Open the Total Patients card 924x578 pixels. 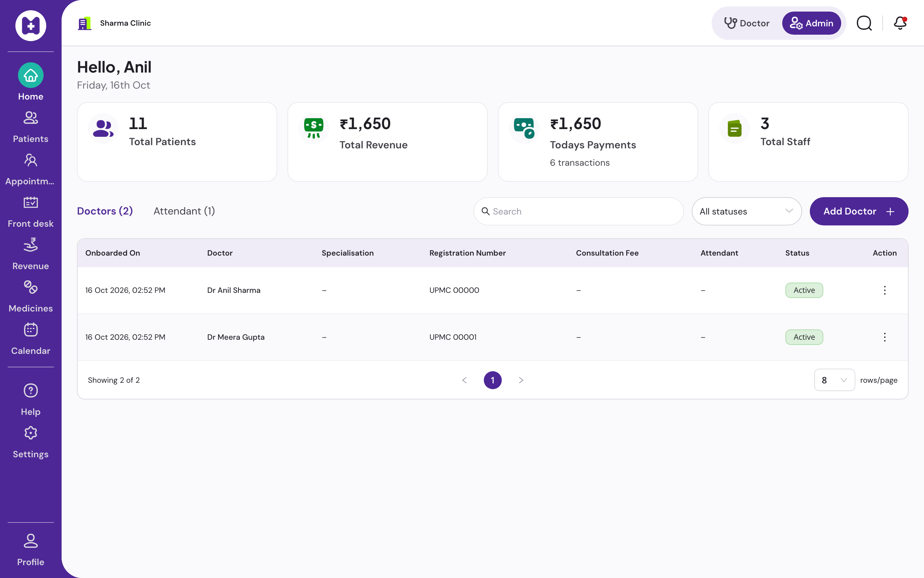177,142
